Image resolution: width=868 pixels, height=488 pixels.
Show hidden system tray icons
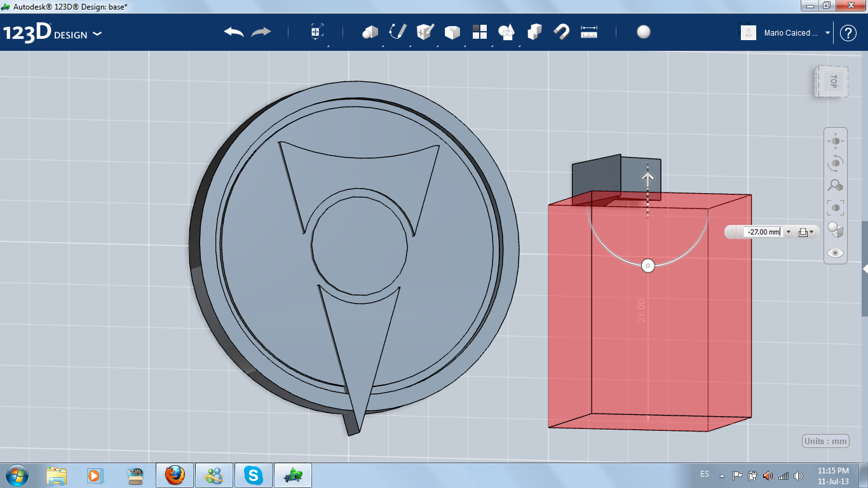(722, 475)
